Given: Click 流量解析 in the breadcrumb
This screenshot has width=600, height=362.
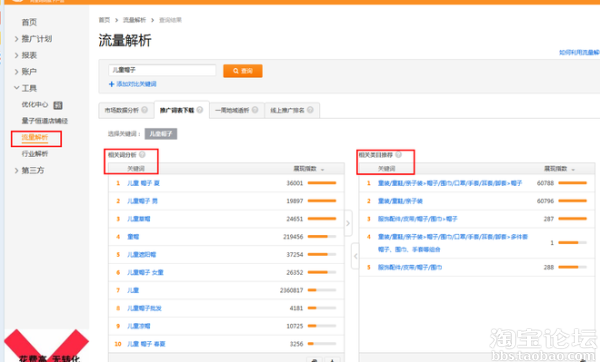Looking at the screenshot, I should tap(134, 20).
